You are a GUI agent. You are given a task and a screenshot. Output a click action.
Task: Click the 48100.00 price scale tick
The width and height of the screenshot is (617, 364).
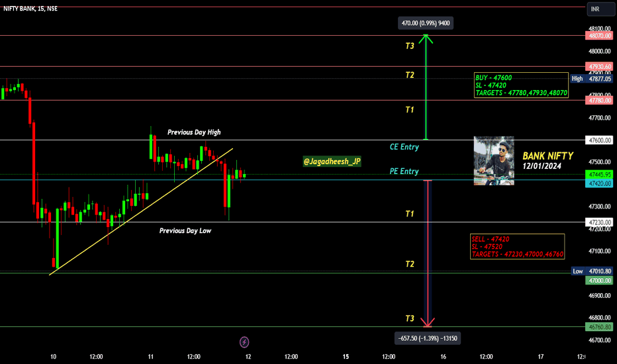coord(600,28)
